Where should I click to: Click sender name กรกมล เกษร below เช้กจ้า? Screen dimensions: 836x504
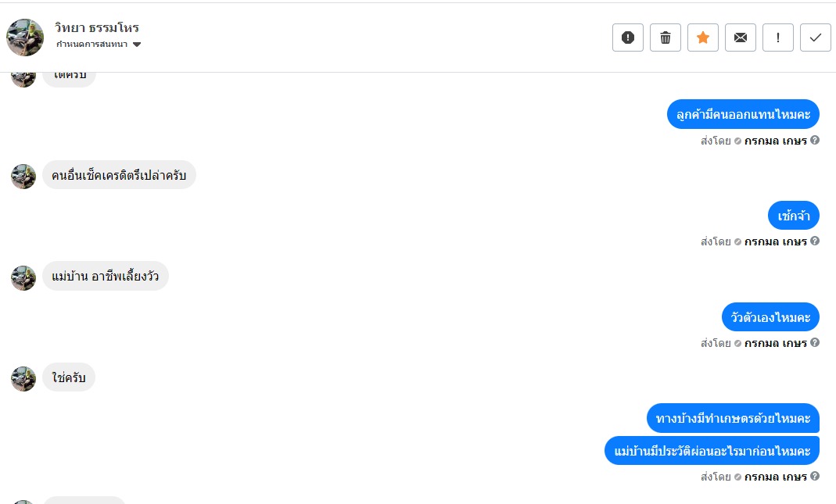(x=775, y=241)
